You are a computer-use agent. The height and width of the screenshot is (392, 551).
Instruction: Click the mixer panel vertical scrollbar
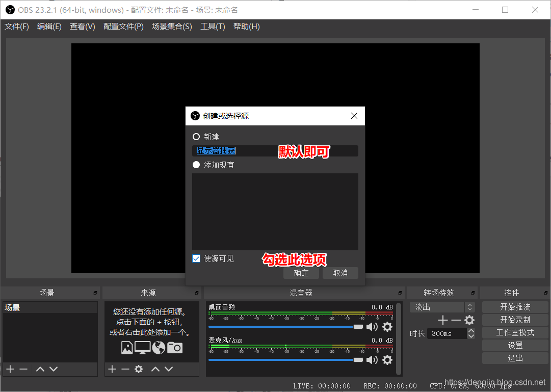click(x=399, y=338)
